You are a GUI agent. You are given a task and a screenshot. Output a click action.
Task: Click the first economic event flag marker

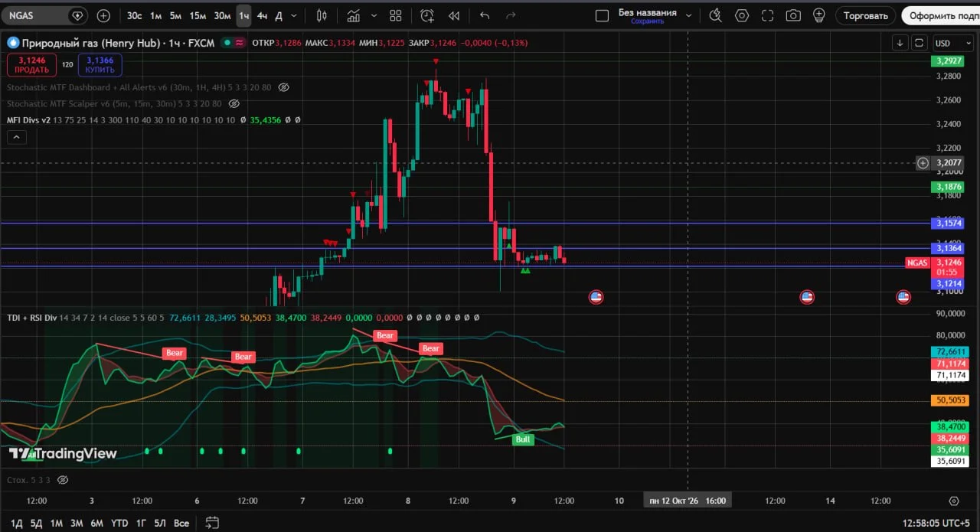coord(596,297)
